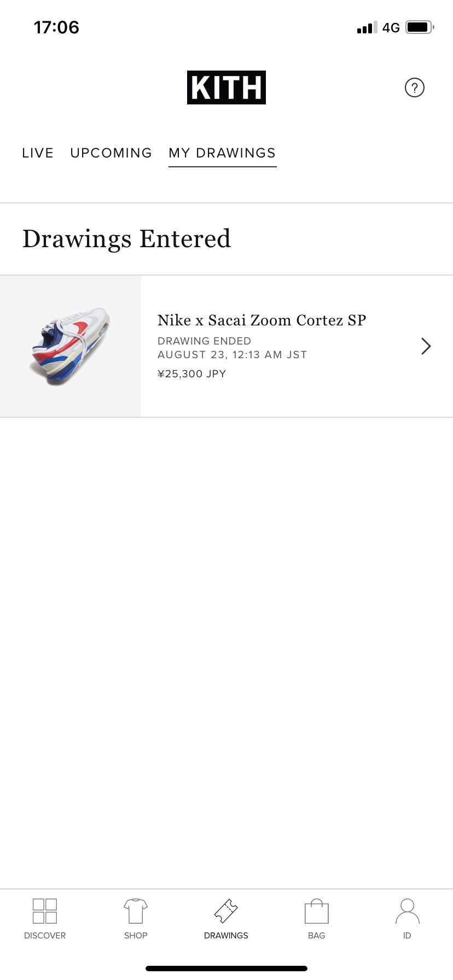Tap the 17:06 clock in status bar
Screen dimensions: 453x980
pos(56,27)
